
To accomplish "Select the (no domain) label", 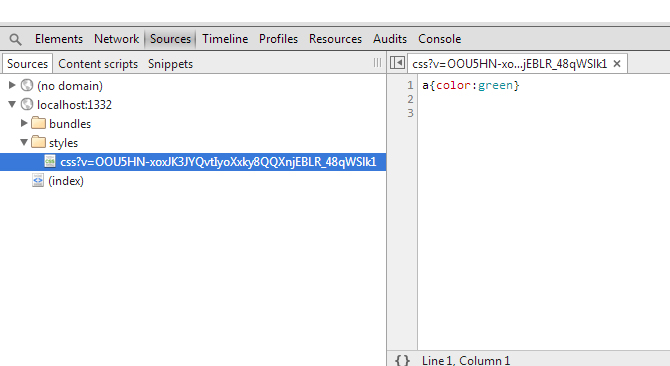I will click(70, 86).
